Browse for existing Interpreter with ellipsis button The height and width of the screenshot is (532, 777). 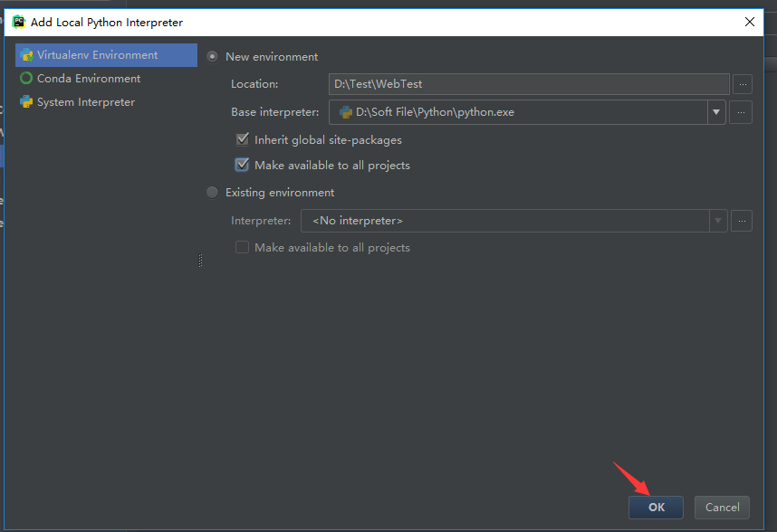click(742, 221)
